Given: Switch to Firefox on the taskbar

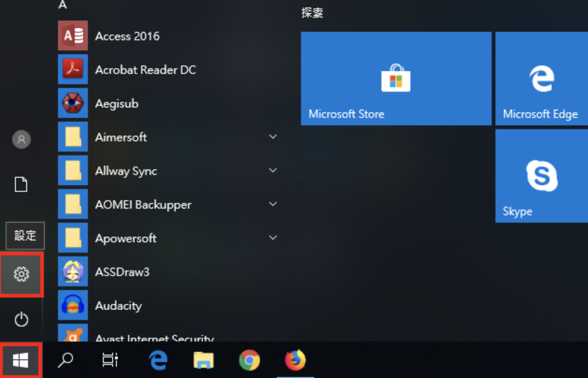Looking at the screenshot, I should click(x=295, y=360).
